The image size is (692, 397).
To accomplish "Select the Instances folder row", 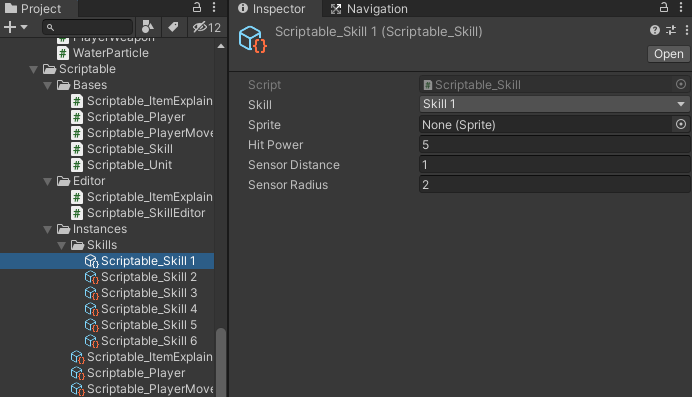I will (107, 229).
